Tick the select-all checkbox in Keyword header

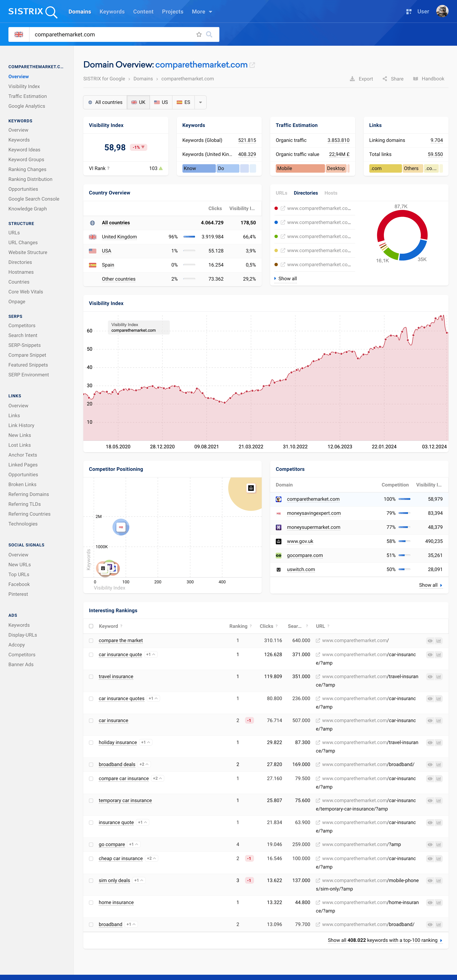pyautogui.click(x=91, y=626)
